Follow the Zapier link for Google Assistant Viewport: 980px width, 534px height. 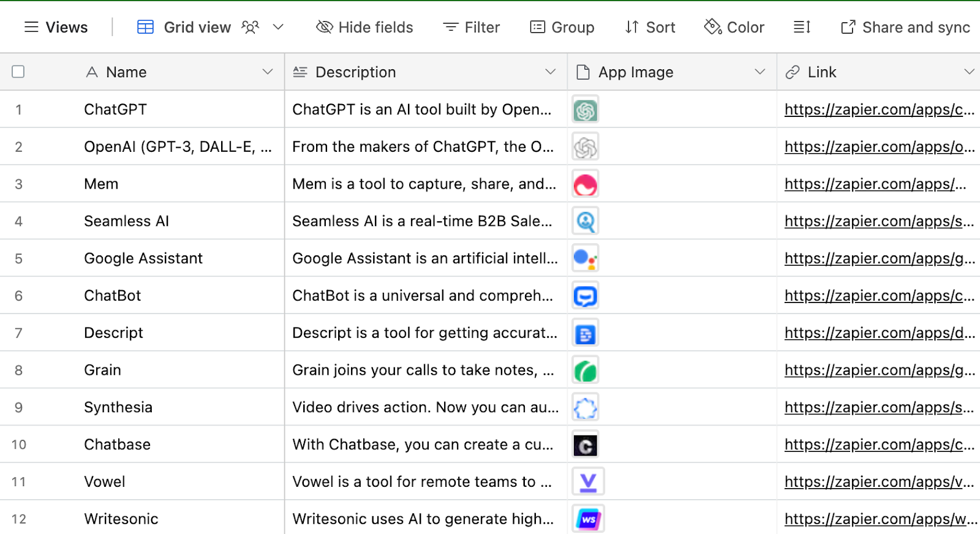point(879,258)
